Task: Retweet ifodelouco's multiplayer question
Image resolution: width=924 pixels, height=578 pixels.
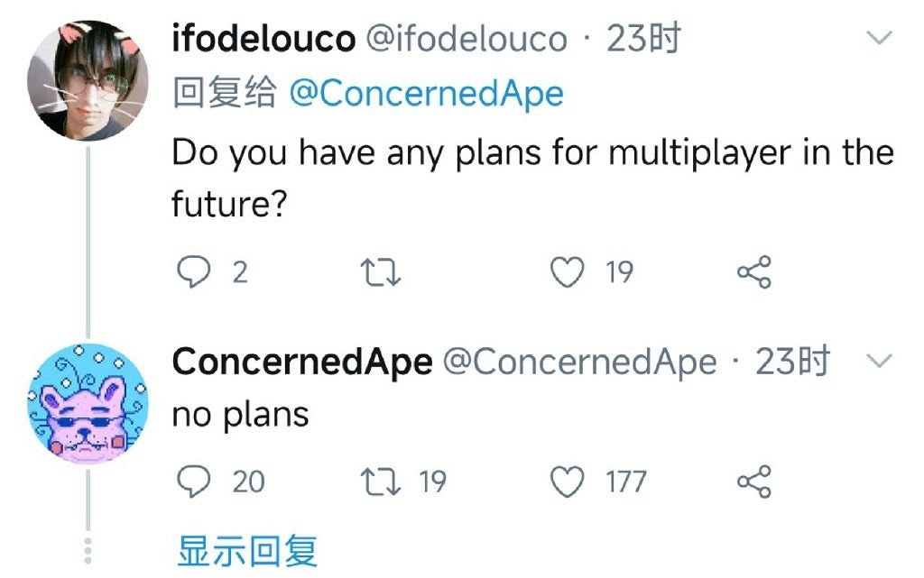Action: pyautogui.click(x=380, y=271)
